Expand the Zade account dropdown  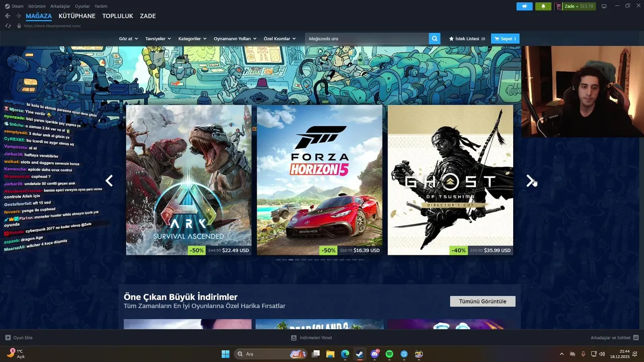coord(572,7)
